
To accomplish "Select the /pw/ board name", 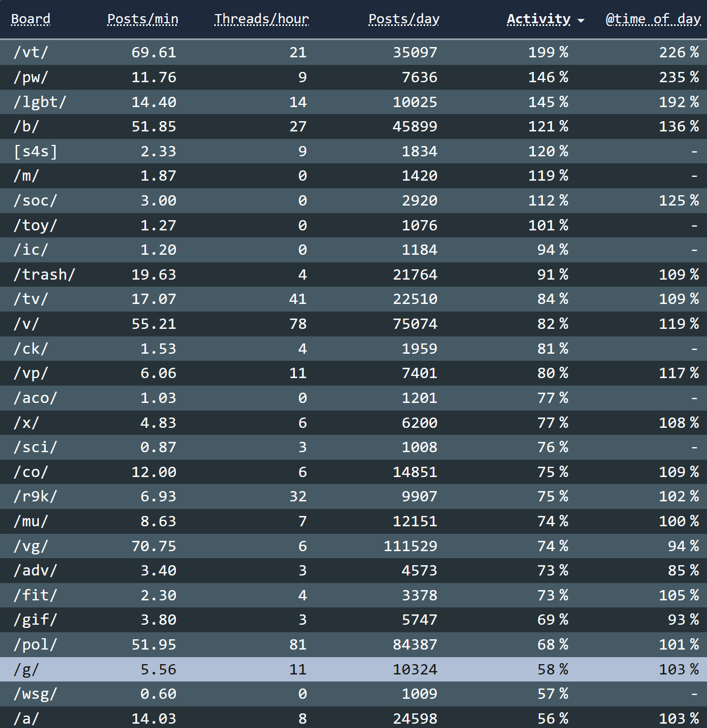I will (x=31, y=77).
